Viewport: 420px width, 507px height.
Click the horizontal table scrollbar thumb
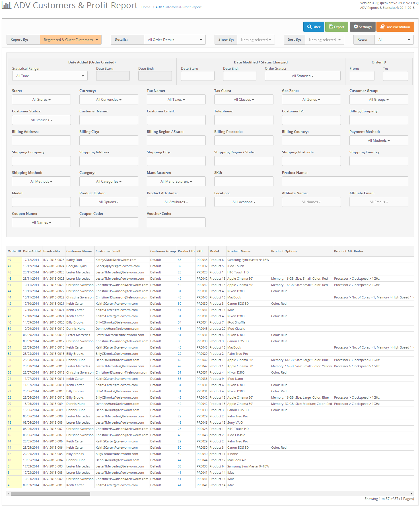[x=51, y=494]
